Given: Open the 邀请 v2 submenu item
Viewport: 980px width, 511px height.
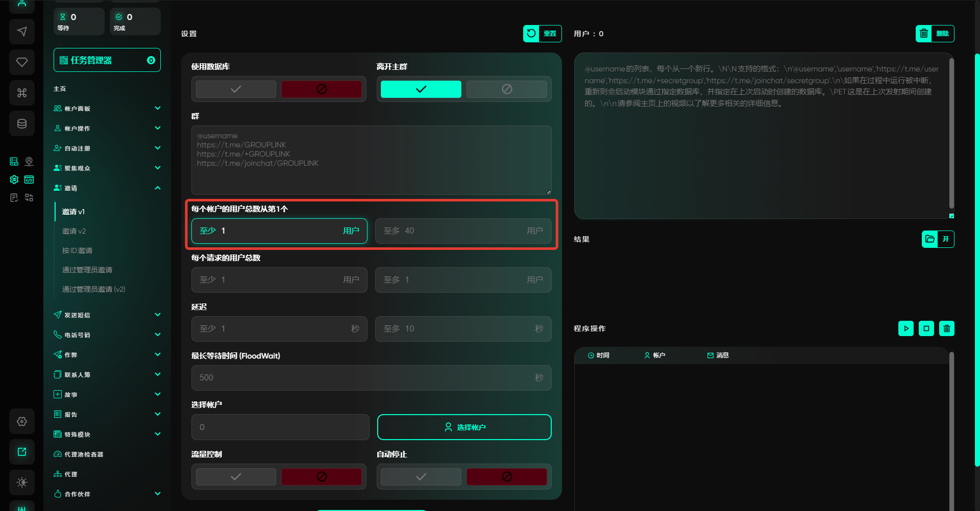Looking at the screenshot, I should pos(74,231).
